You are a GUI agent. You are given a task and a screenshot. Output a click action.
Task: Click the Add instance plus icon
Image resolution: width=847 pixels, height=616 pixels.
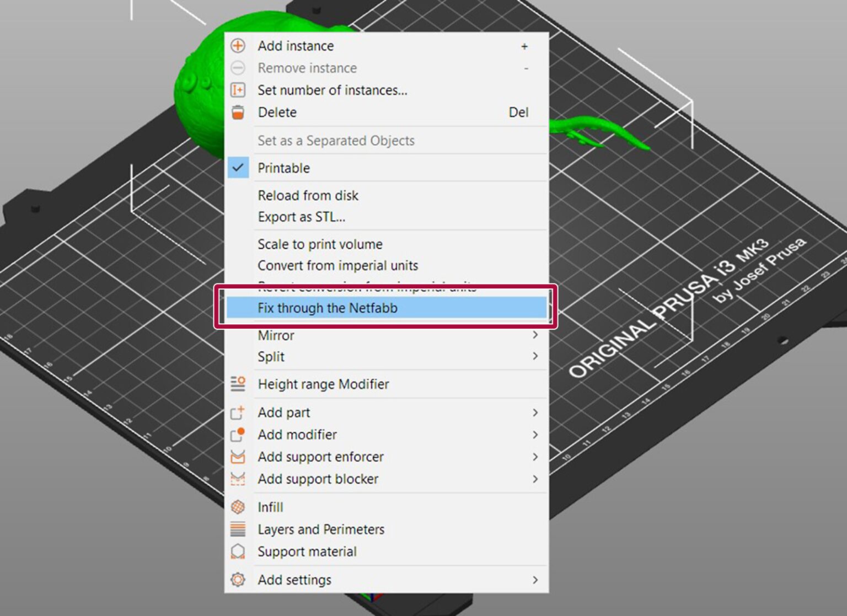(x=238, y=46)
